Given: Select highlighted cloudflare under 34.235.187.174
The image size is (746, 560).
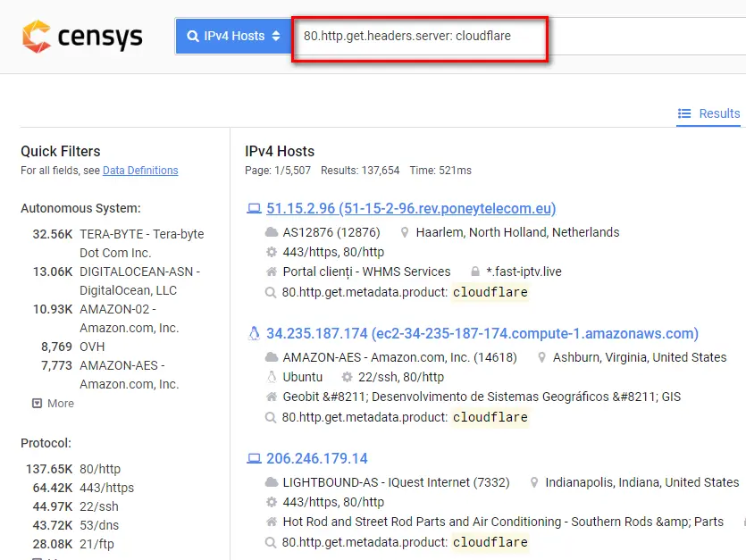Looking at the screenshot, I should [x=490, y=417].
